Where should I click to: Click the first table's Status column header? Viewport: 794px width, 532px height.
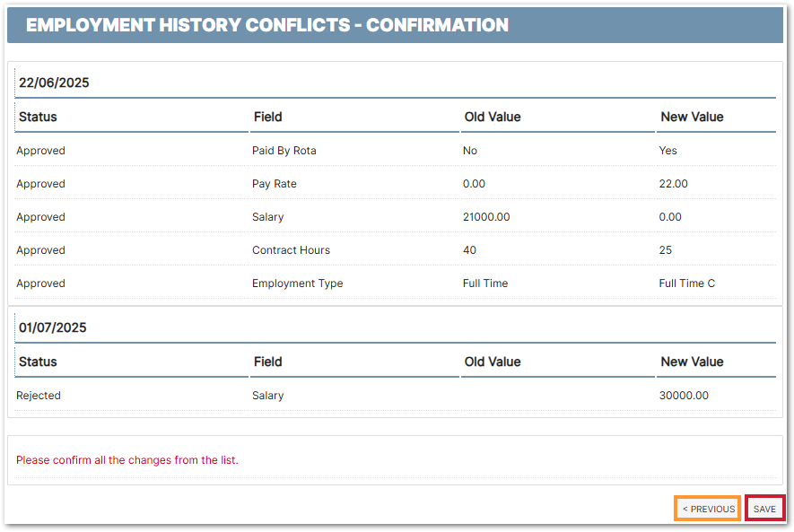[38, 117]
